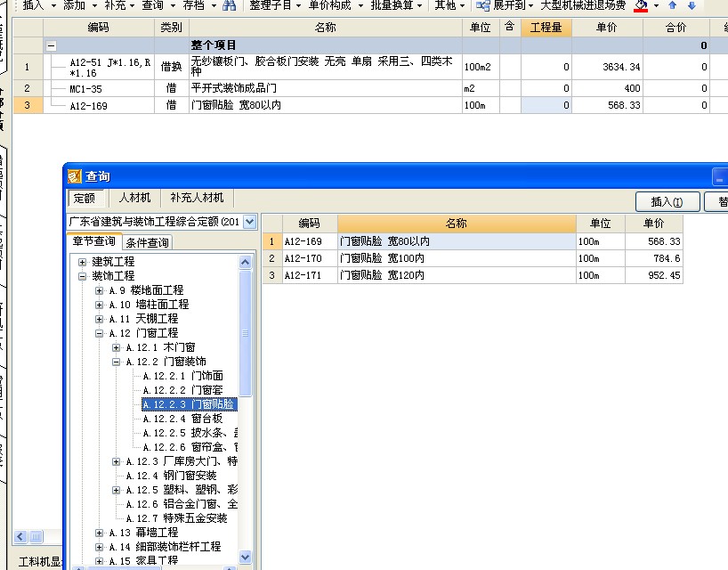Click the 名称 header in query results

[x=457, y=224]
